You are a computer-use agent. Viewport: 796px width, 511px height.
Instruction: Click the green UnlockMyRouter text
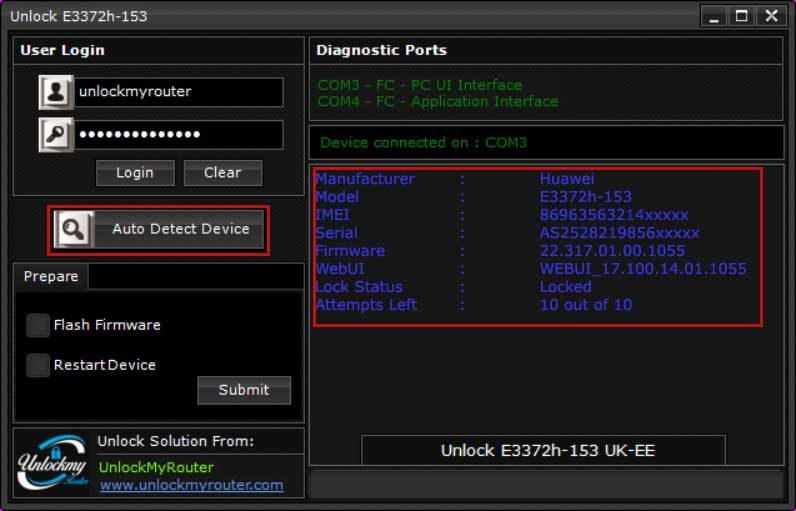click(x=156, y=467)
